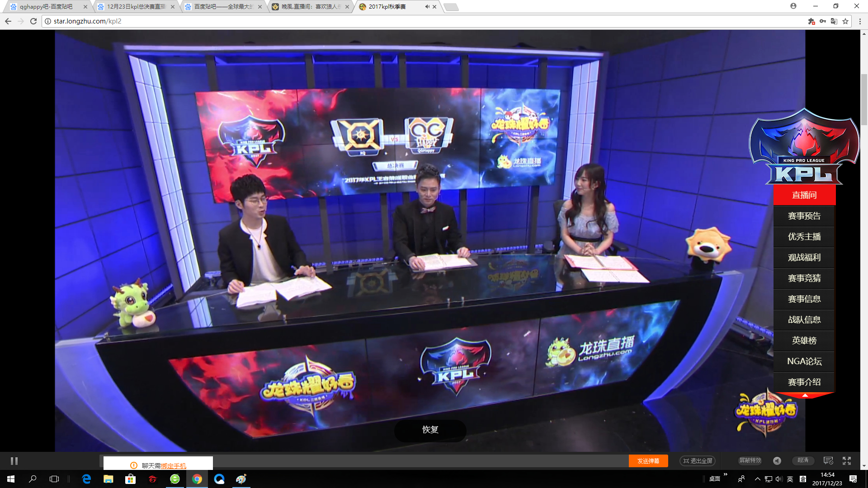
Task: Open Chrome three-dot menu
Action: click(860, 21)
